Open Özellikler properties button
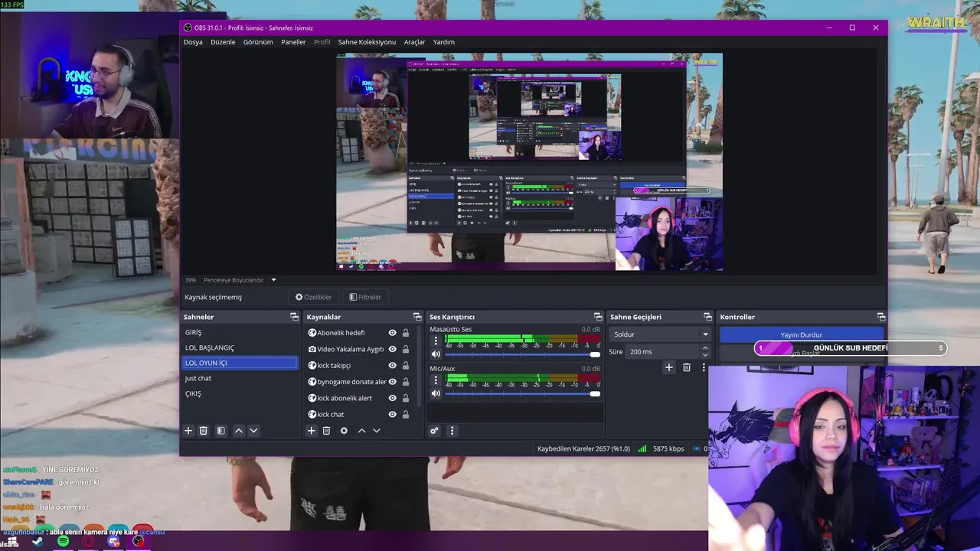This screenshot has width=980, height=551. click(x=314, y=297)
